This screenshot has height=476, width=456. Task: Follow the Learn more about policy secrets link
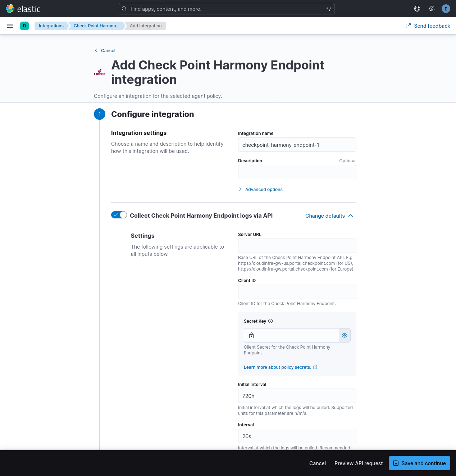tap(277, 367)
